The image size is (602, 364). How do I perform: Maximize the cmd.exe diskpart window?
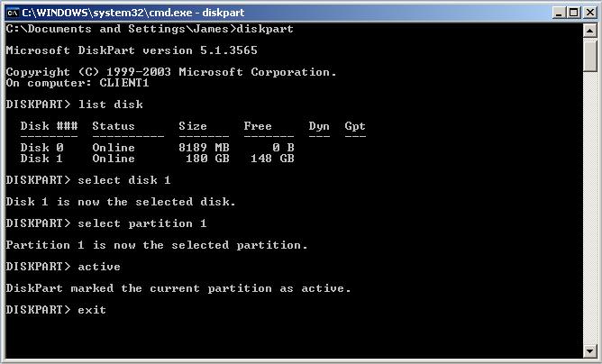pos(570,11)
